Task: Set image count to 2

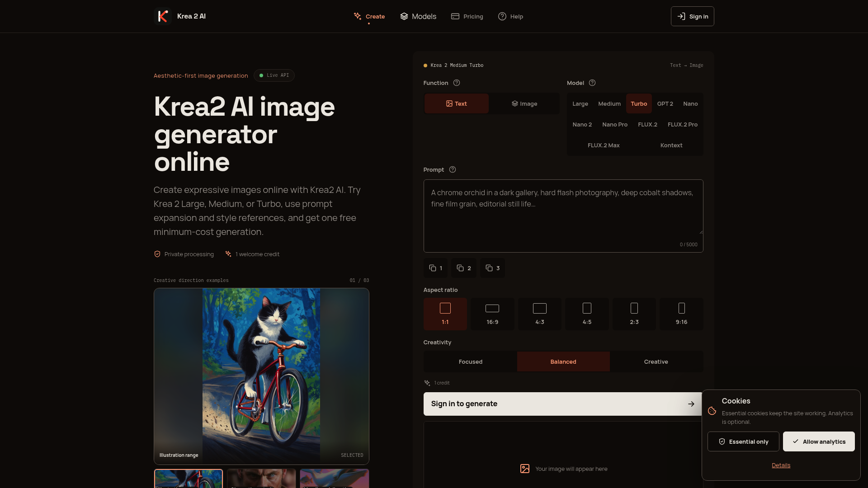Action: pyautogui.click(x=464, y=268)
